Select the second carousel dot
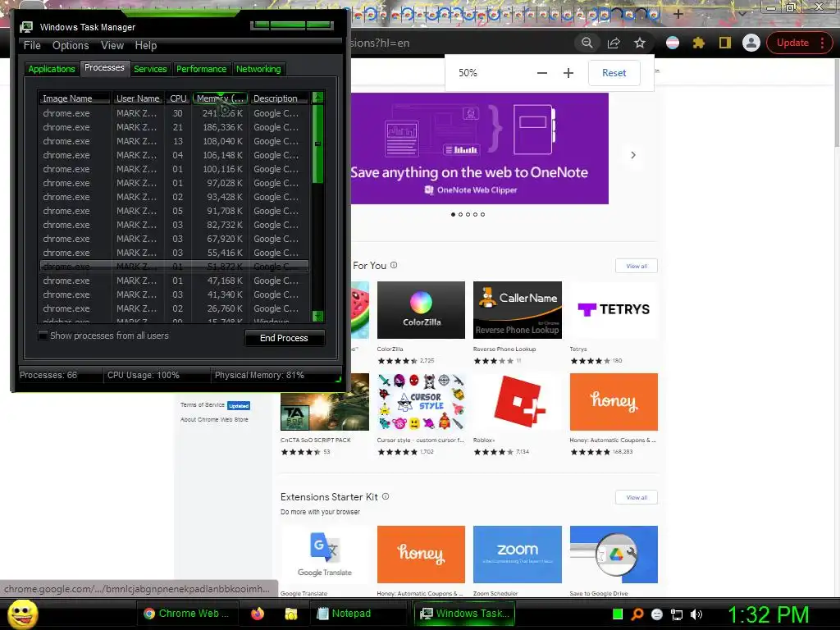This screenshot has height=630, width=840. 461,214
